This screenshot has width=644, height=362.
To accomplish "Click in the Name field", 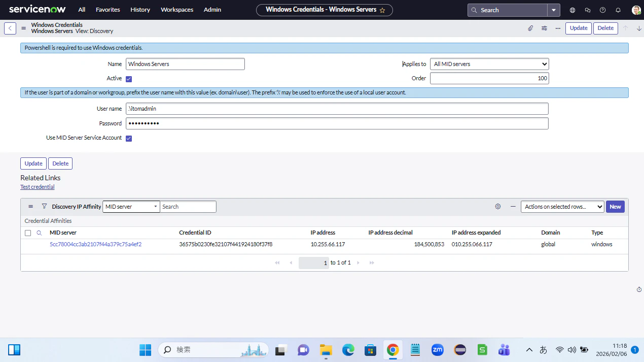I will (185, 64).
